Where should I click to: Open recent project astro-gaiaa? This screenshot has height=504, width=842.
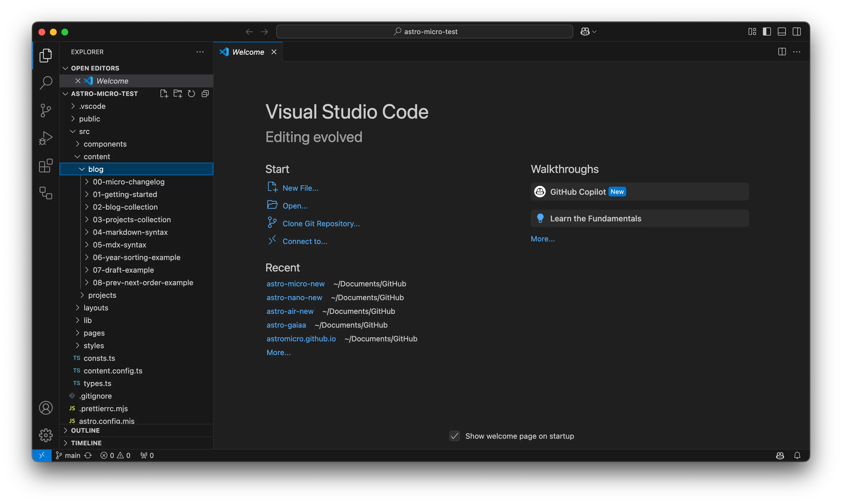pos(286,325)
